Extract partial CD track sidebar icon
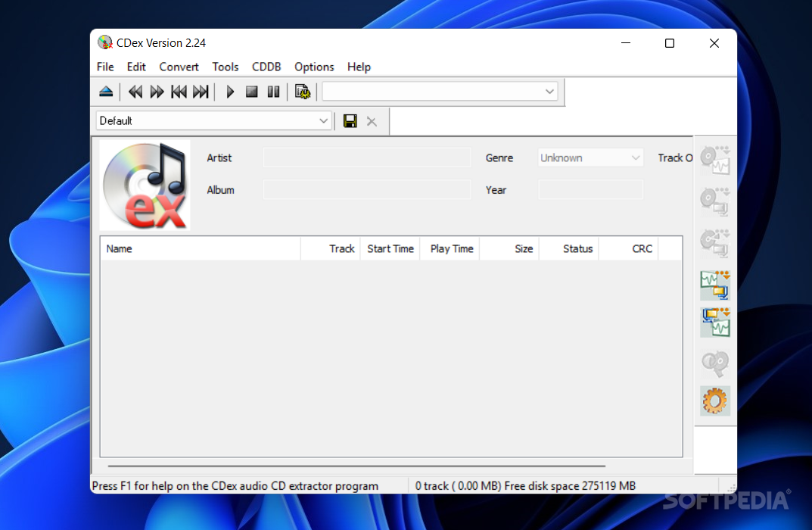The image size is (812, 530). tap(715, 243)
